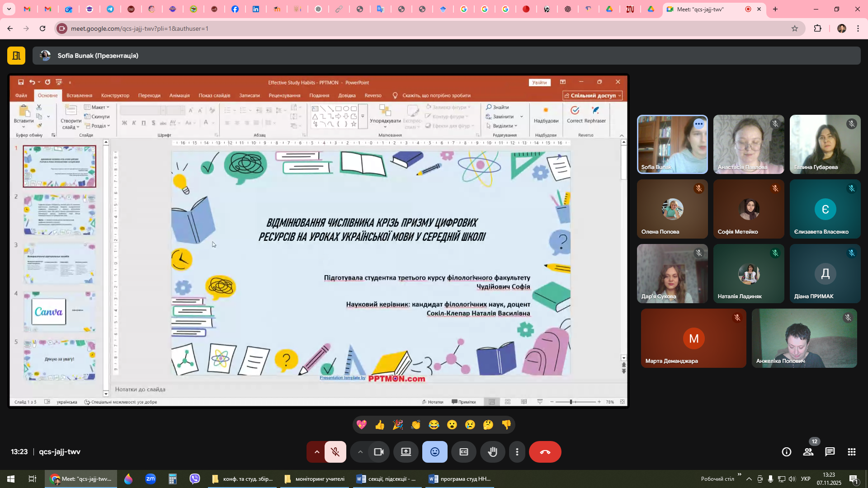Image resolution: width=868 pixels, height=488 pixels.
Task: Open Viber from the taskbar
Action: click(195, 479)
